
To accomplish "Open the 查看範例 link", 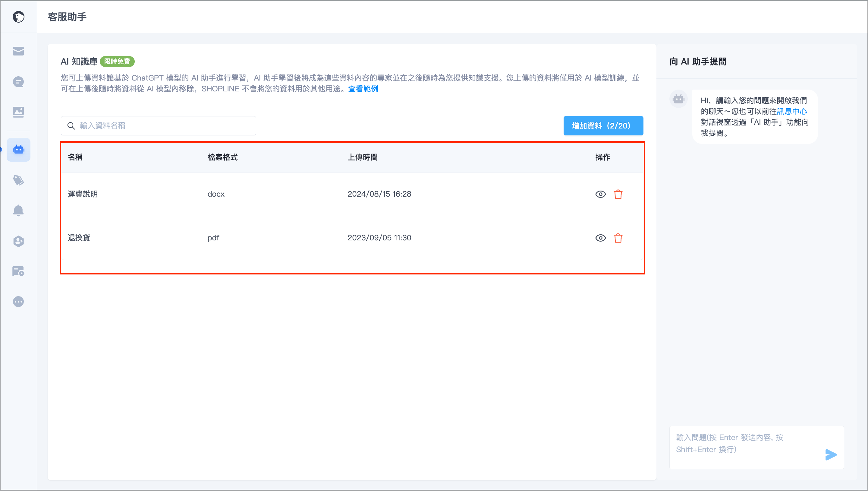I will pyautogui.click(x=363, y=89).
